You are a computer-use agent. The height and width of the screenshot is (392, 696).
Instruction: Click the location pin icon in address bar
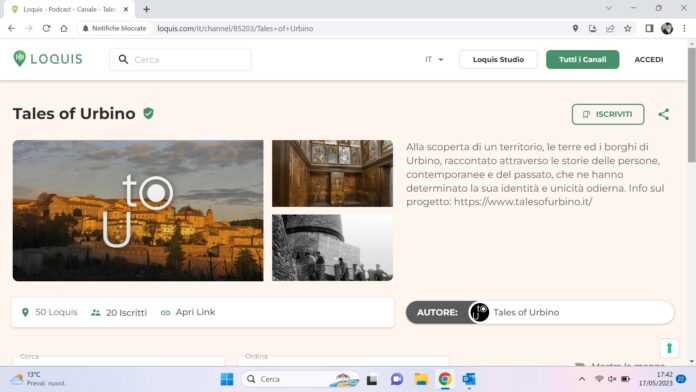click(575, 28)
